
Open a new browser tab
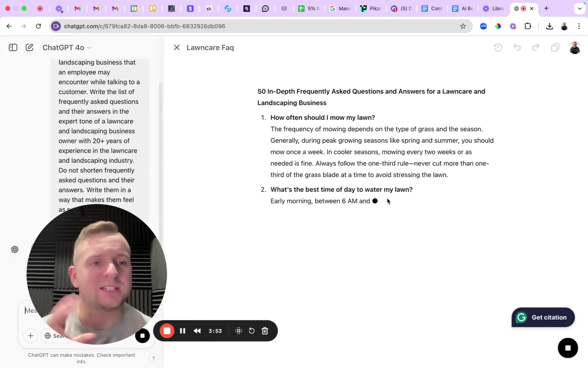click(546, 9)
